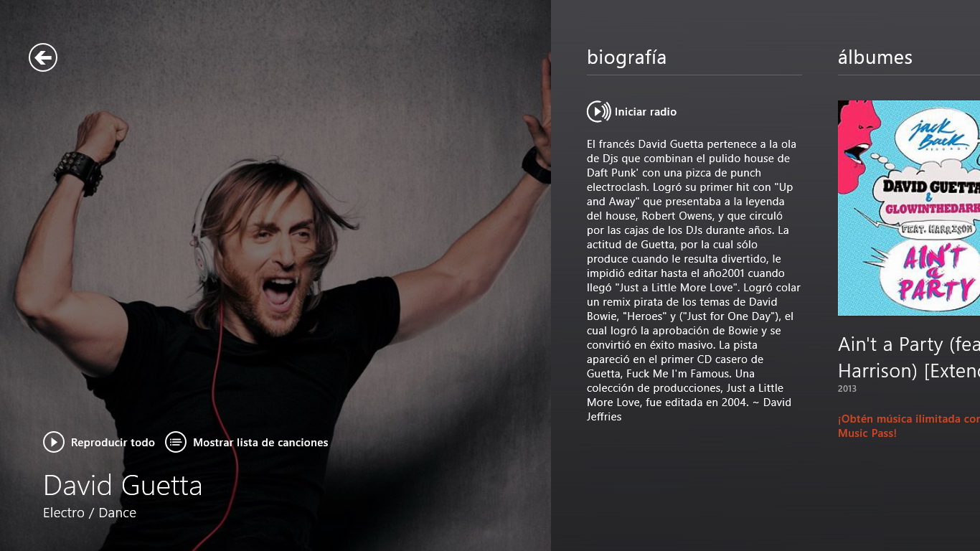Click the list icon beside Mostrar lista de canciones
The image size is (980, 551).
pyautogui.click(x=176, y=442)
